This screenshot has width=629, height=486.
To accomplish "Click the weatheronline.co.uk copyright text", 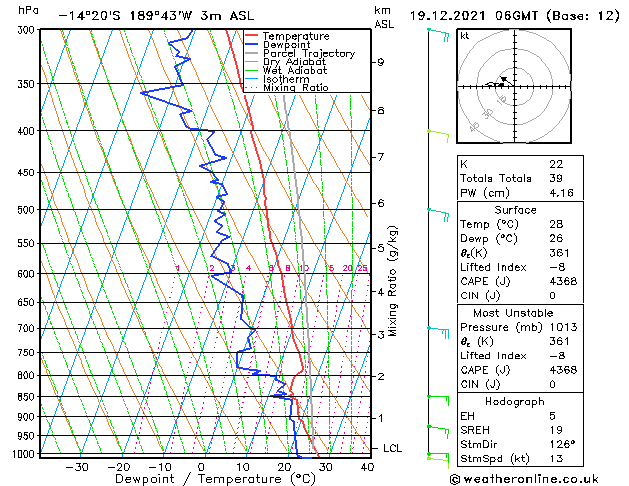I will pyautogui.click(x=524, y=479).
